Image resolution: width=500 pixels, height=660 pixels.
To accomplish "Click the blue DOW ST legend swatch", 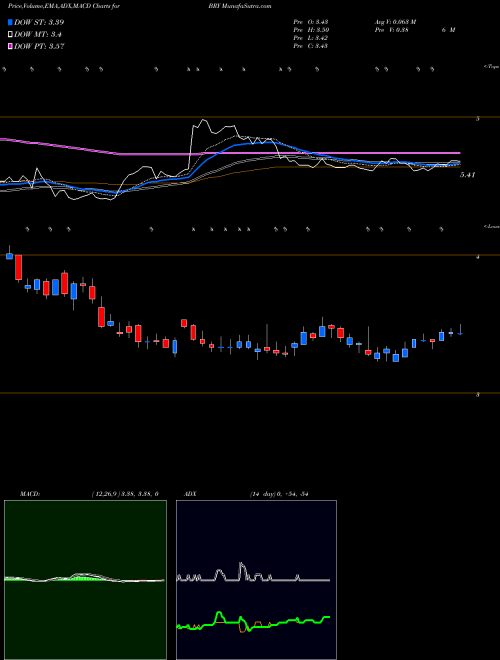I will (x=10, y=22).
